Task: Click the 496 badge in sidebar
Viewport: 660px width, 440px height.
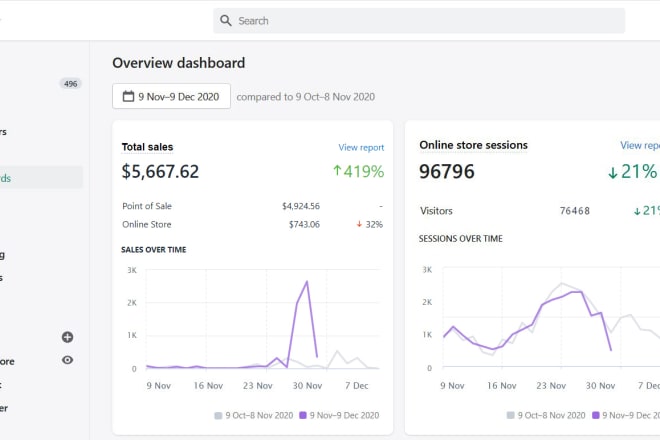Action: 70,84
